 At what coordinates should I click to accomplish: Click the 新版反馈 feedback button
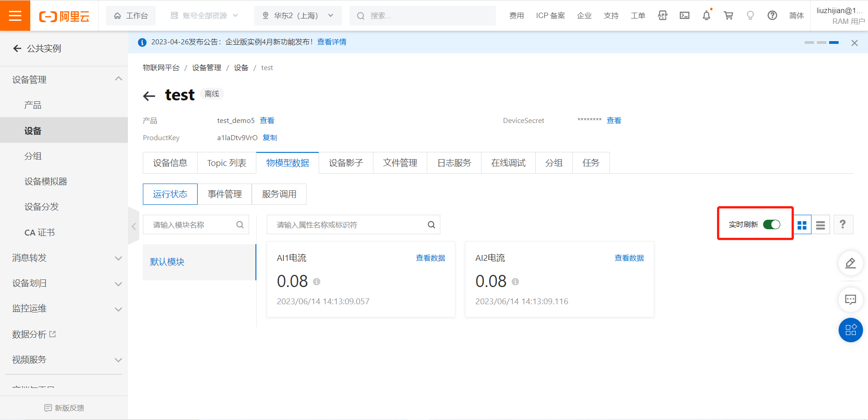pyautogui.click(x=64, y=408)
